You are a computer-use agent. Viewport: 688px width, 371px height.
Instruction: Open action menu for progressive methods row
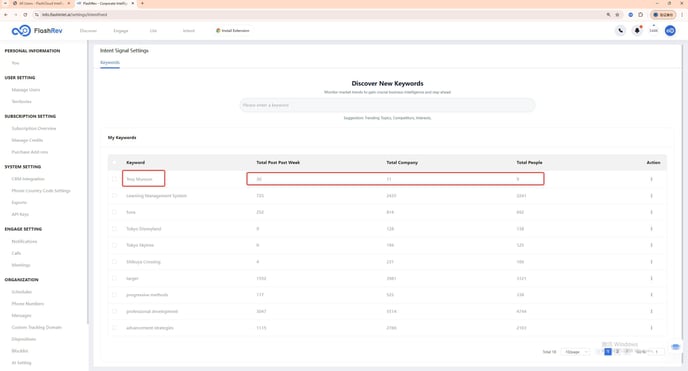(651, 295)
